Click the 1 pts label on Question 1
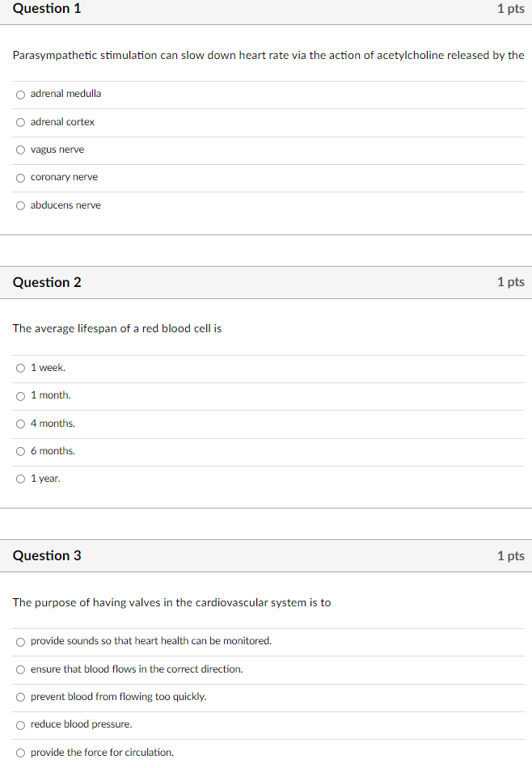This screenshot has width=532, height=768. coord(511,9)
